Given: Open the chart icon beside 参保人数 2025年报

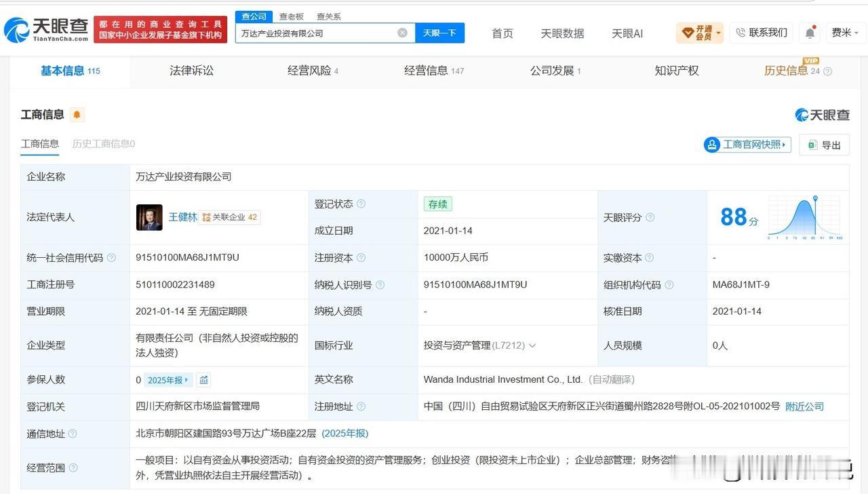Looking at the screenshot, I should click(204, 380).
